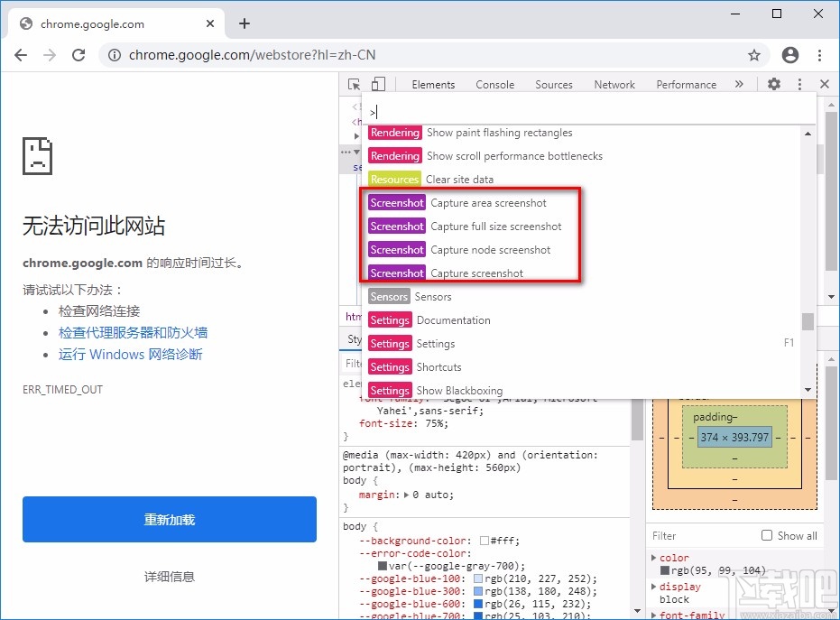Click google-blue-600 color swatch
This screenshot has height=620, width=840.
pyautogui.click(x=478, y=604)
